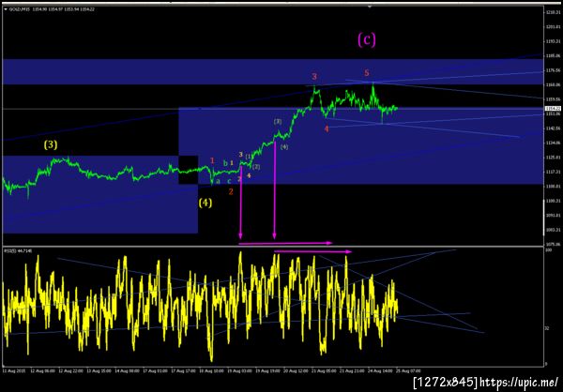Select the green 'c' correction label
Image resolution: width=563 pixels, height=392 pixels.
[x=229, y=181]
